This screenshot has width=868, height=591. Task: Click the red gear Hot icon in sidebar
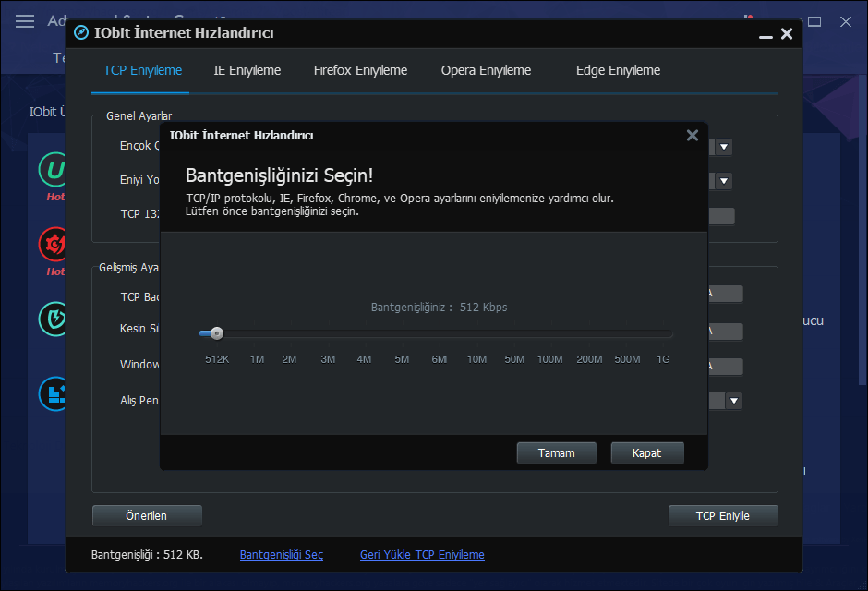tap(54, 244)
